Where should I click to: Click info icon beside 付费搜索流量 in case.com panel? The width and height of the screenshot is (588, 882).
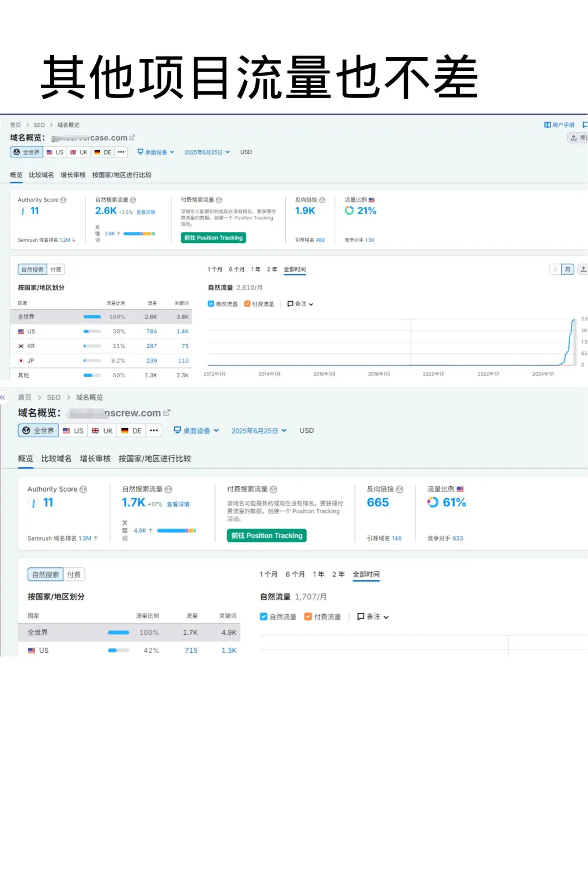(x=219, y=200)
